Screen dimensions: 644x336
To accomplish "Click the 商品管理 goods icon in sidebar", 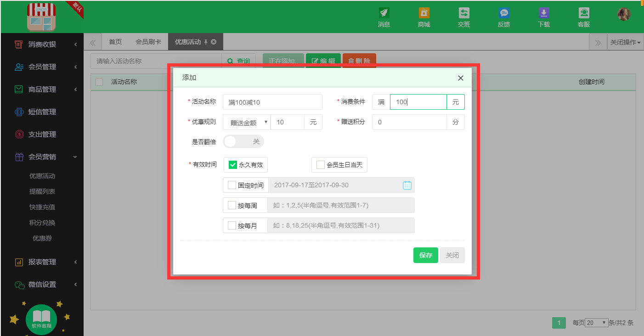I will (x=19, y=90).
